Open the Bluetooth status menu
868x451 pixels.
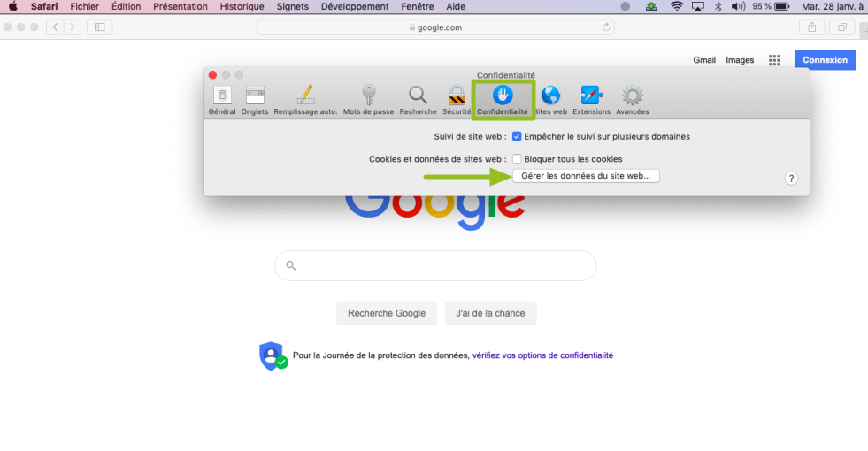[x=718, y=7]
